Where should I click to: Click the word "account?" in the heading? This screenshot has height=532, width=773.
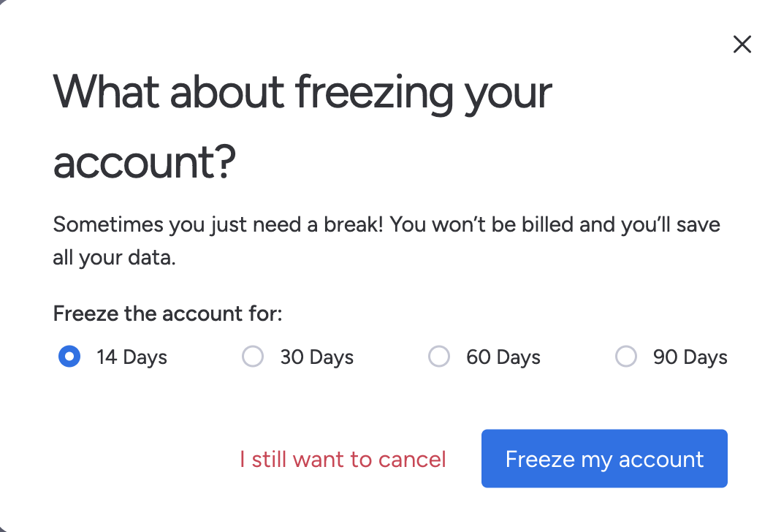point(145,162)
